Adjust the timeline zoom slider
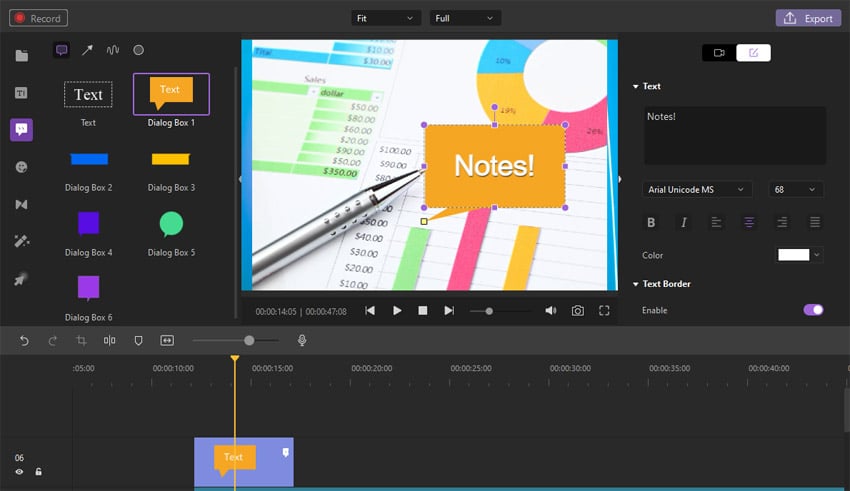Image resolution: width=850 pixels, height=491 pixels. click(249, 340)
